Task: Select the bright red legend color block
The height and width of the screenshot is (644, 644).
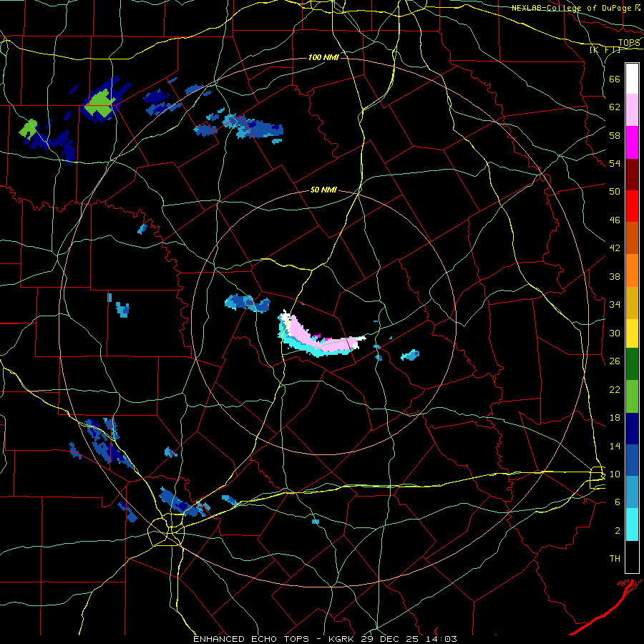Action: 632,206
